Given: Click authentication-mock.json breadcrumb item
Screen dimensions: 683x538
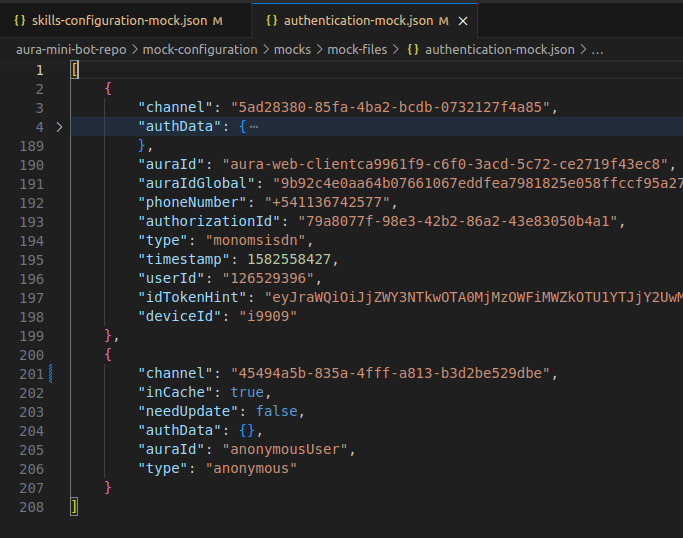Looking at the screenshot, I should [500, 50].
